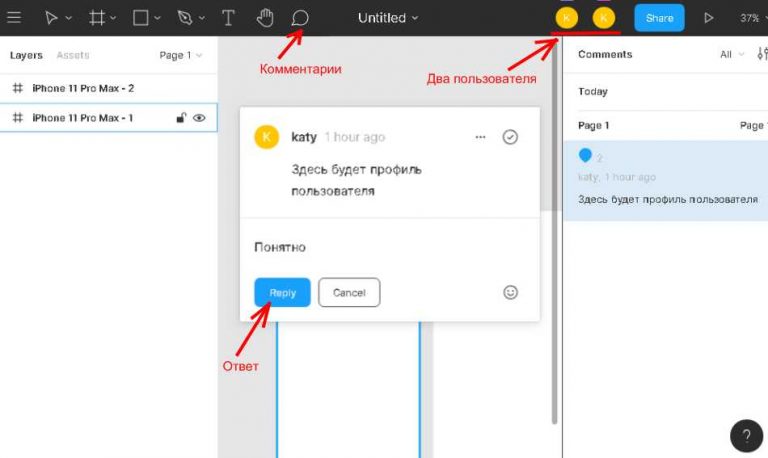
Task: Select the Text tool
Action: point(228,18)
